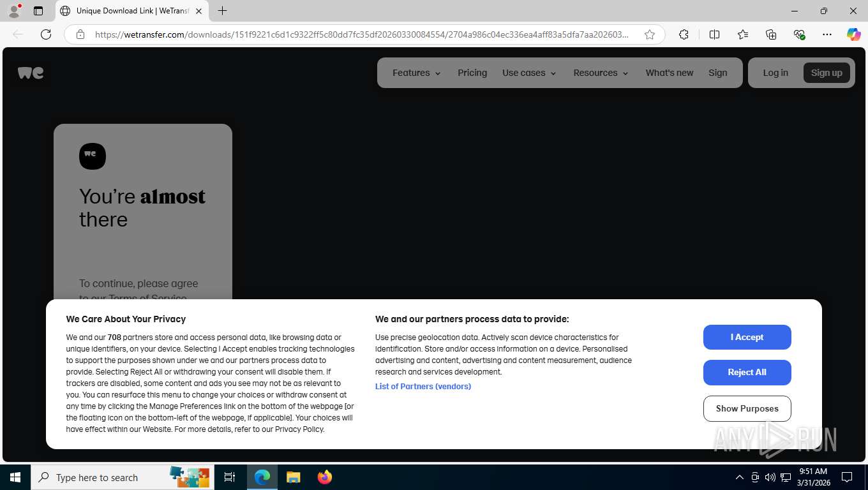Viewport: 868px width, 490px height.
Task: Click the Windows taskbar search box
Action: (x=124, y=477)
